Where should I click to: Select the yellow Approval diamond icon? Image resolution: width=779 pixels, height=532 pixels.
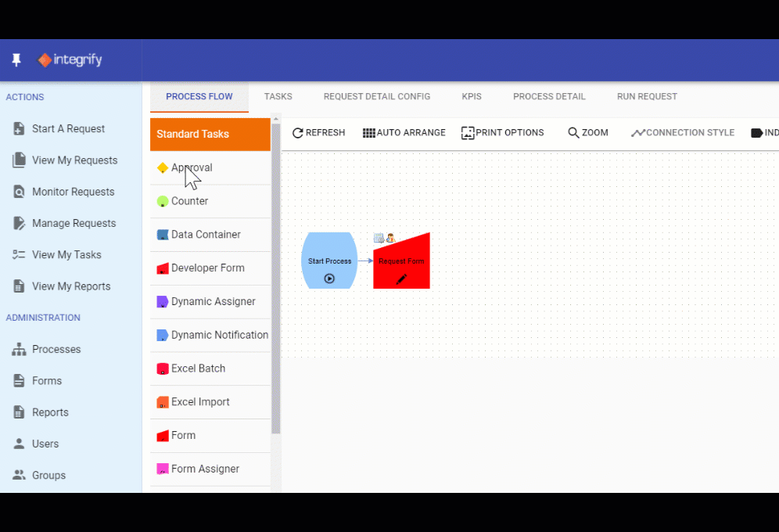click(x=163, y=167)
